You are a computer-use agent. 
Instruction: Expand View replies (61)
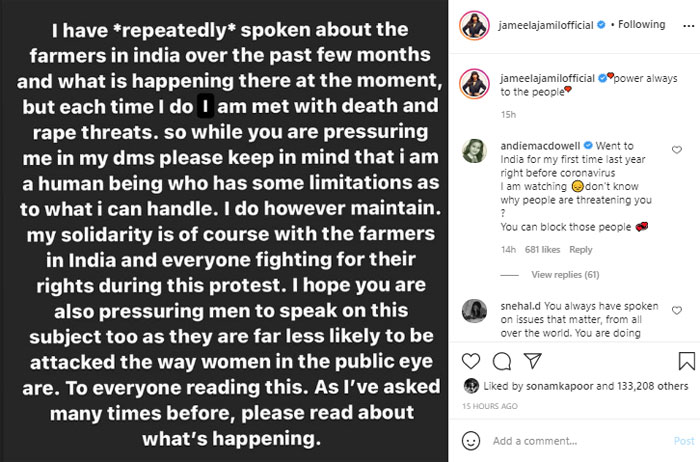pos(565,274)
